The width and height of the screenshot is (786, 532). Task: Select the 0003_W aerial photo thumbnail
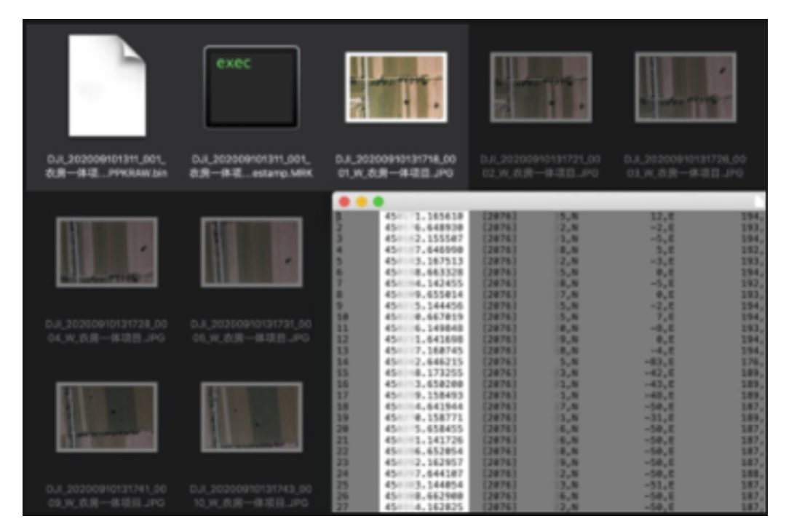686,87
